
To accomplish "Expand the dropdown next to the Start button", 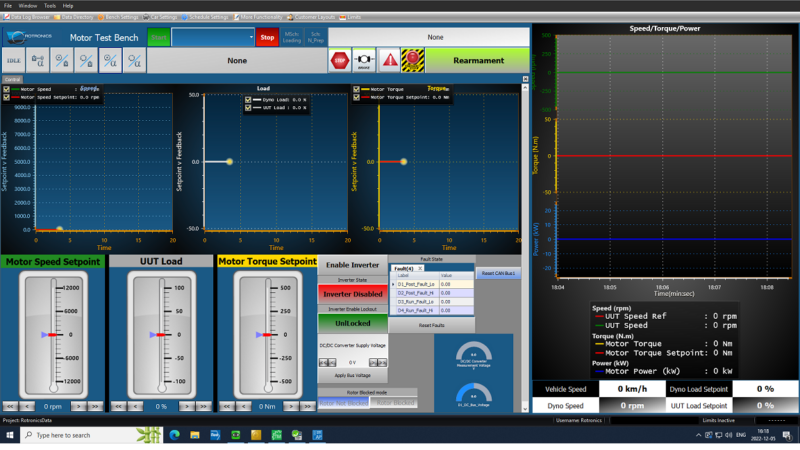I will coord(251,37).
